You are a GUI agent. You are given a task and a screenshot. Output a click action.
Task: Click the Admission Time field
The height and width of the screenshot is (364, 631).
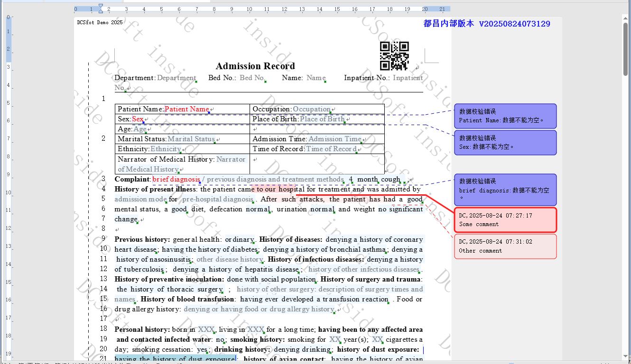click(335, 139)
